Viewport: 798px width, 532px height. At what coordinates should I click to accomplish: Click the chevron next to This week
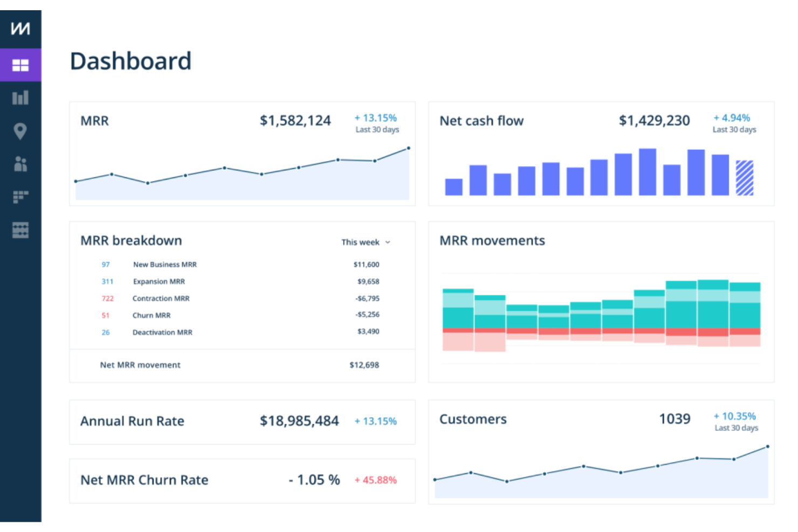tap(388, 243)
